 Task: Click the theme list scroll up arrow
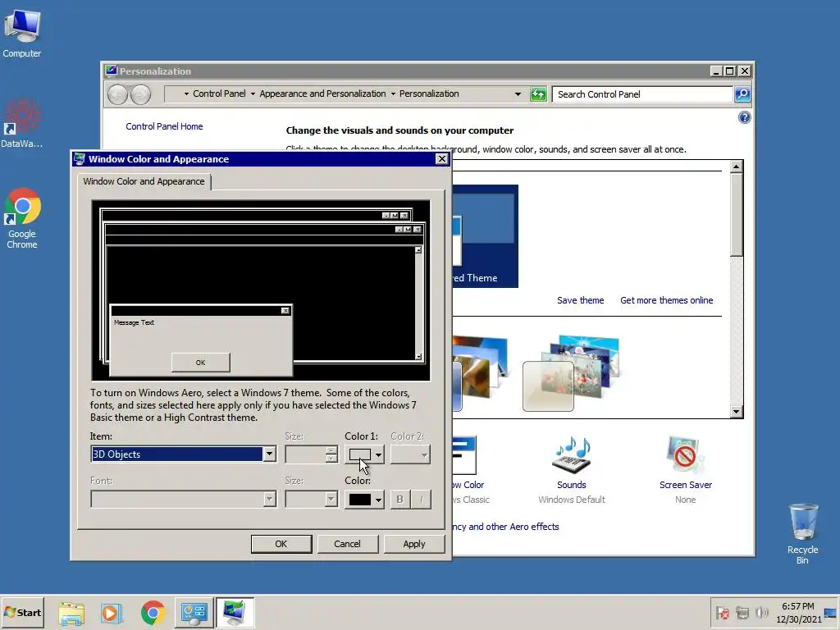tap(737, 167)
